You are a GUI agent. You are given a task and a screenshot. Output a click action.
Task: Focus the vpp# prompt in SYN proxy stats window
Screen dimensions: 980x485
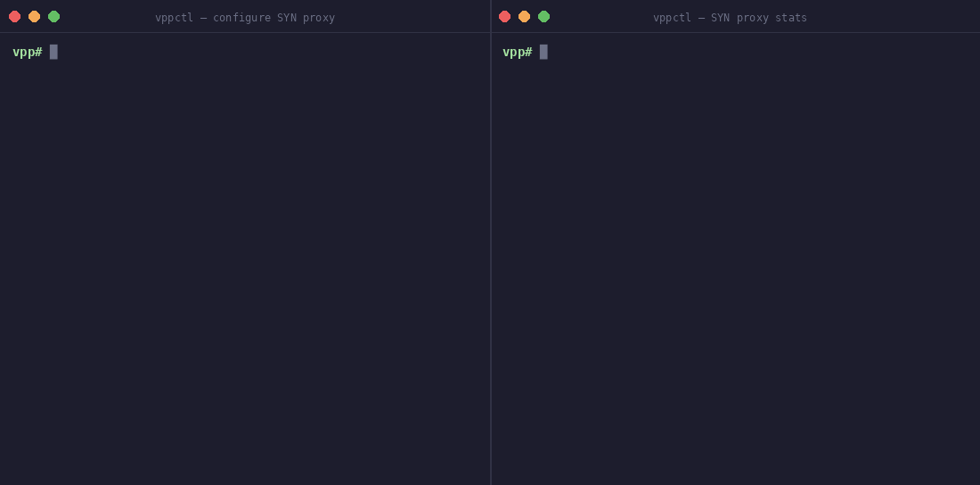click(x=518, y=52)
